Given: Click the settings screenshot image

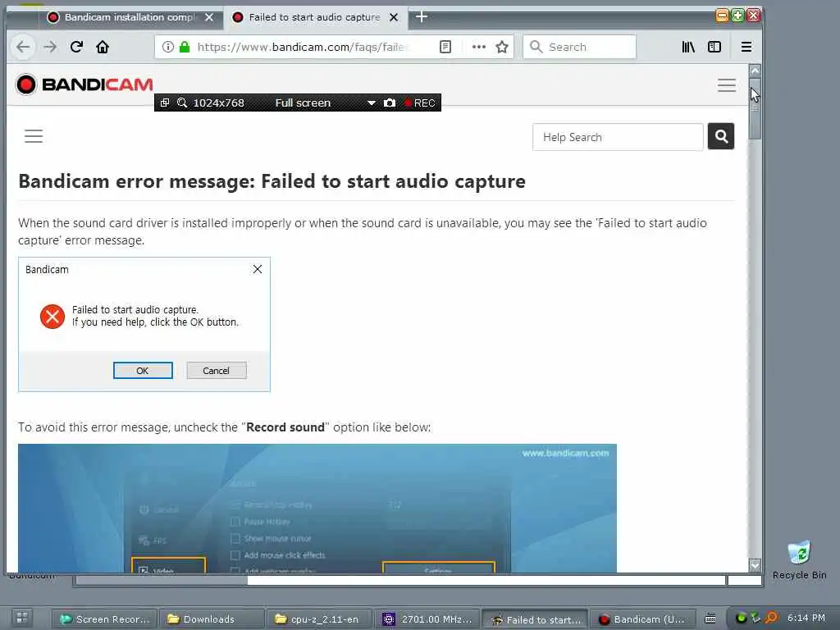Looking at the screenshot, I should [x=317, y=508].
